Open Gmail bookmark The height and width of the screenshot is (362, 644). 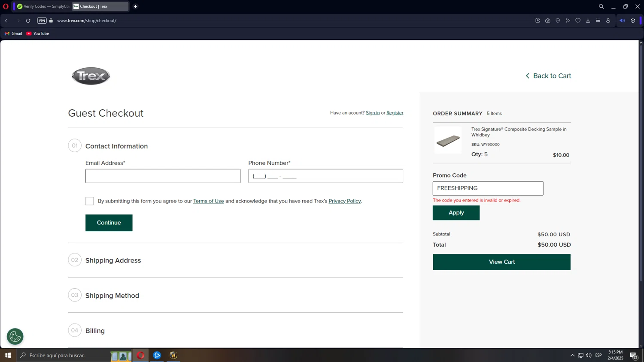pos(13,33)
